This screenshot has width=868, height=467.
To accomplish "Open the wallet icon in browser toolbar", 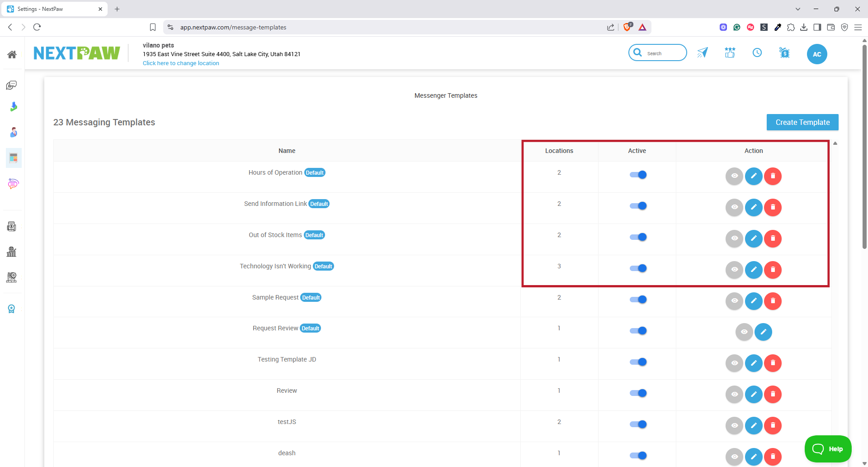I will [831, 27].
